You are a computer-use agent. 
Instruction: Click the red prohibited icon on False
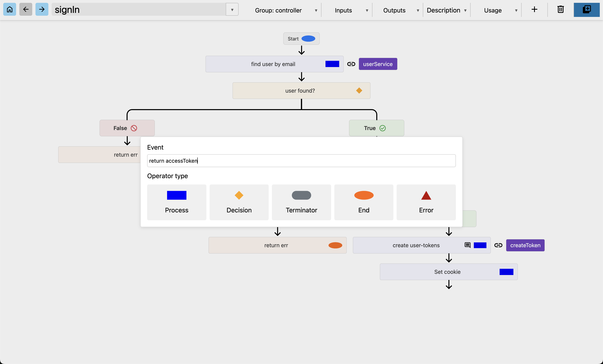pos(134,128)
